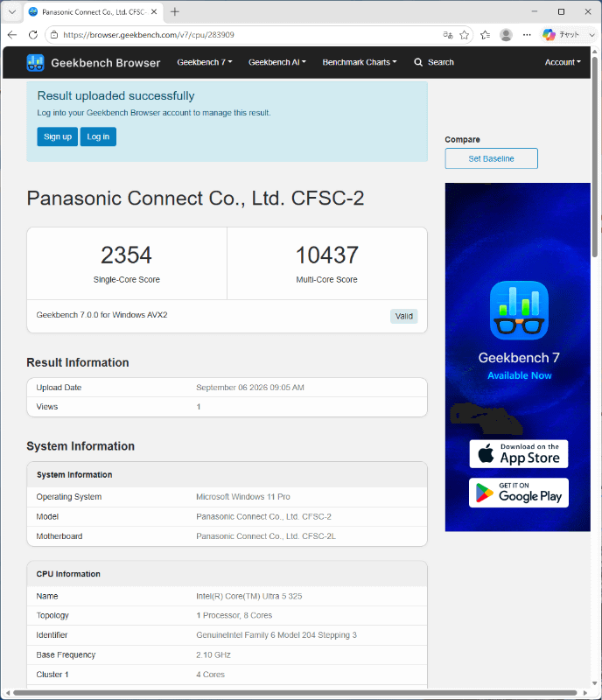Open the Account dropdown menu
The height and width of the screenshot is (700, 602).
click(x=563, y=62)
